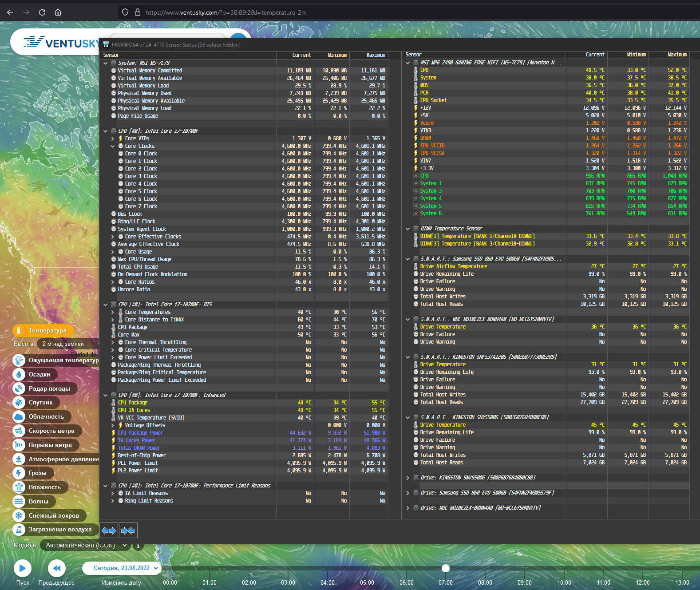
Task: Click HWiNFO expand-layout arrows button
Action: click(x=109, y=531)
